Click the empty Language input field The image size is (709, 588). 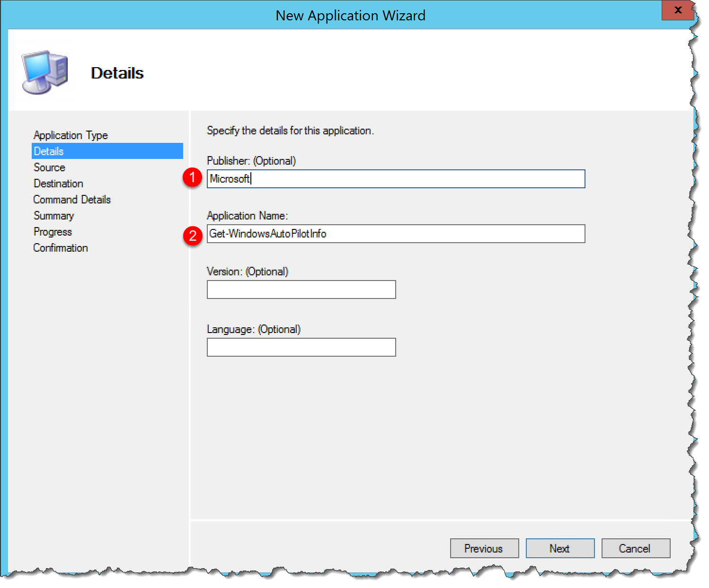point(301,347)
